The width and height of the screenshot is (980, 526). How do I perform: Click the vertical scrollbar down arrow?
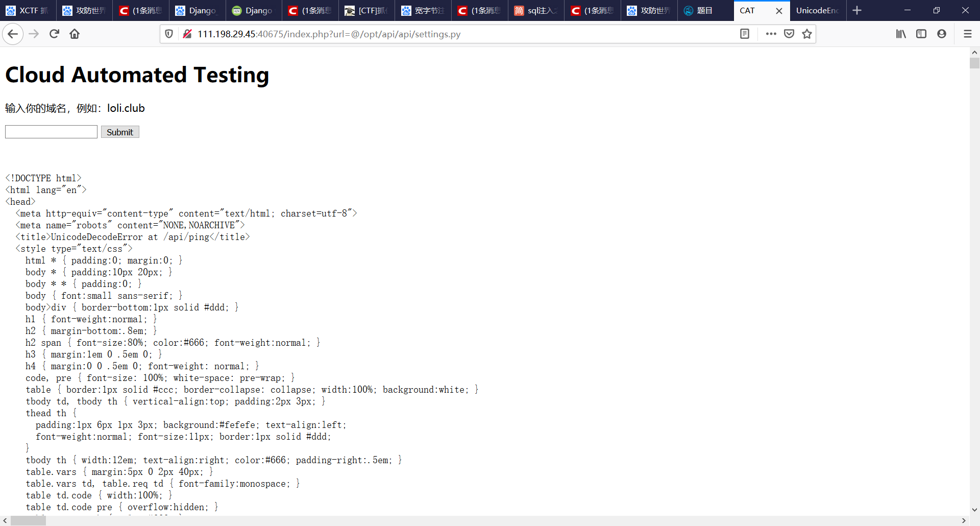pyautogui.click(x=974, y=510)
